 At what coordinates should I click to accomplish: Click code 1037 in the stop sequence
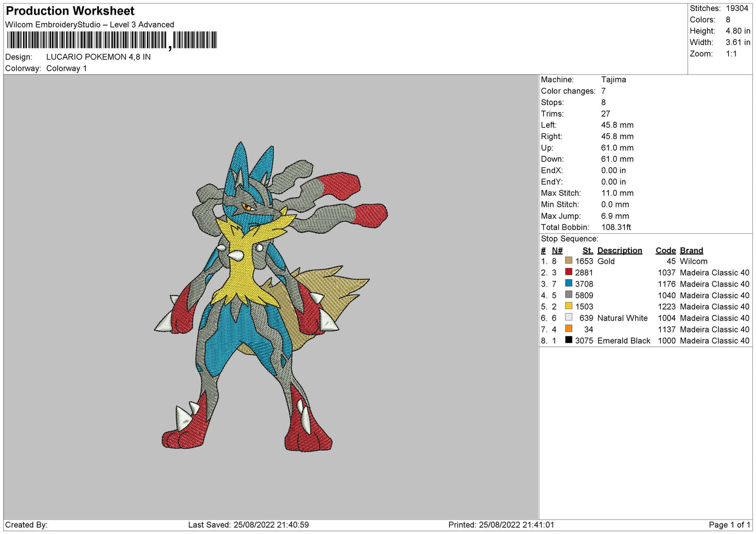(x=667, y=273)
